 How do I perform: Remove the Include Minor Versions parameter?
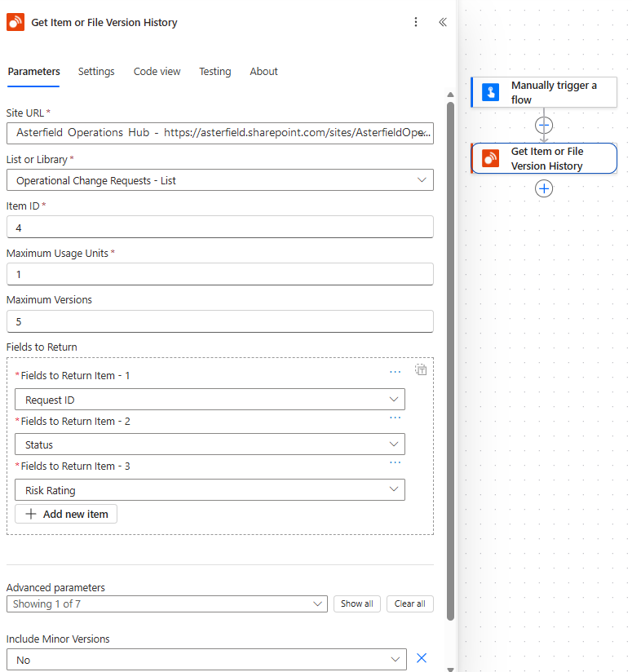422,658
